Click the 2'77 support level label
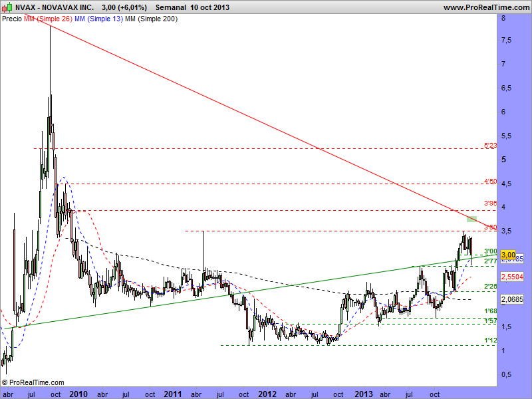This screenshot has width=532, height=399. pos(490,261)
